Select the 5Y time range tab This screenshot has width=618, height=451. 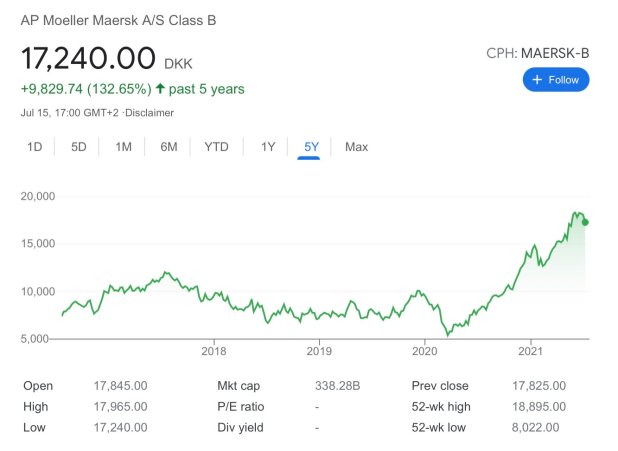click(311, 147)
